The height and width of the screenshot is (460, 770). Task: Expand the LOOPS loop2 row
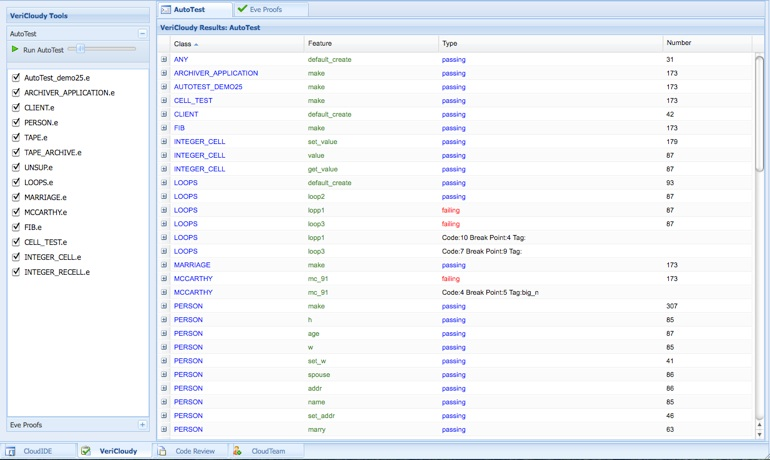pos(164,196)
